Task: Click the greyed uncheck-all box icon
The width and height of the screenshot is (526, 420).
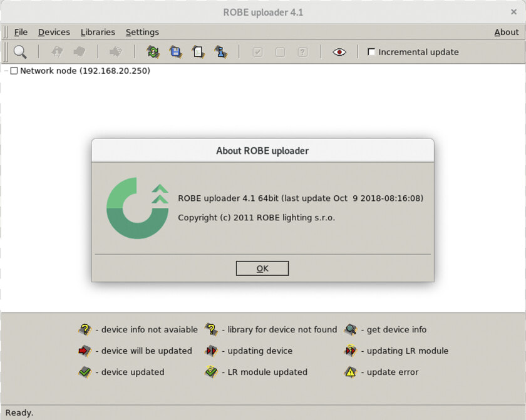Action: [280, 52]
